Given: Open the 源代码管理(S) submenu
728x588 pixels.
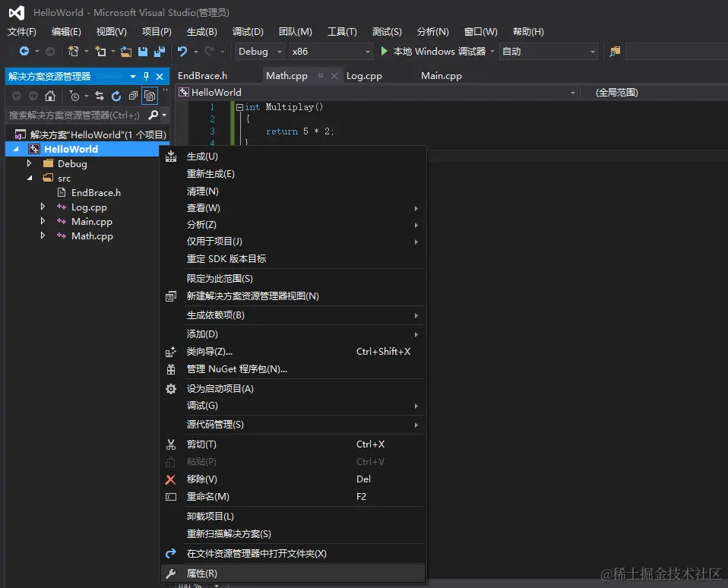Looking at the screenshot, I should pos(293,425).
